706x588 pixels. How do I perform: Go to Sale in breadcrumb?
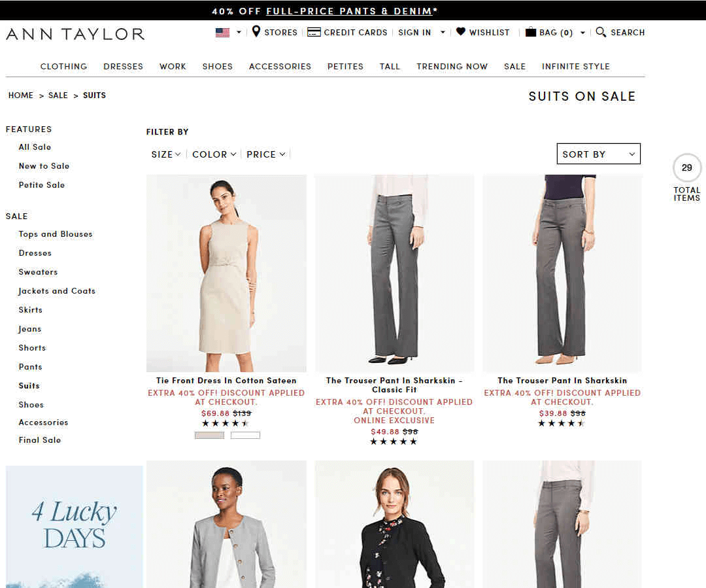(x=58, y=95)
